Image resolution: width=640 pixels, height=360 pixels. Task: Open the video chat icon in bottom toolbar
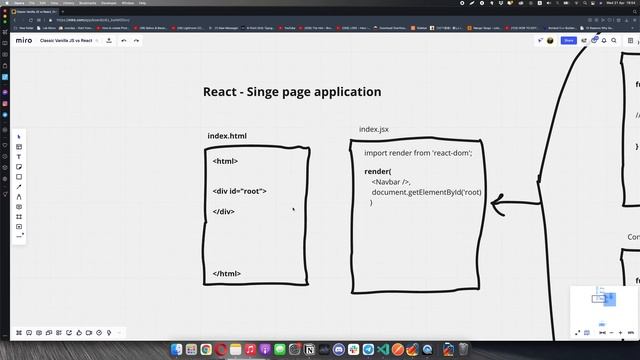coord(89,333)
